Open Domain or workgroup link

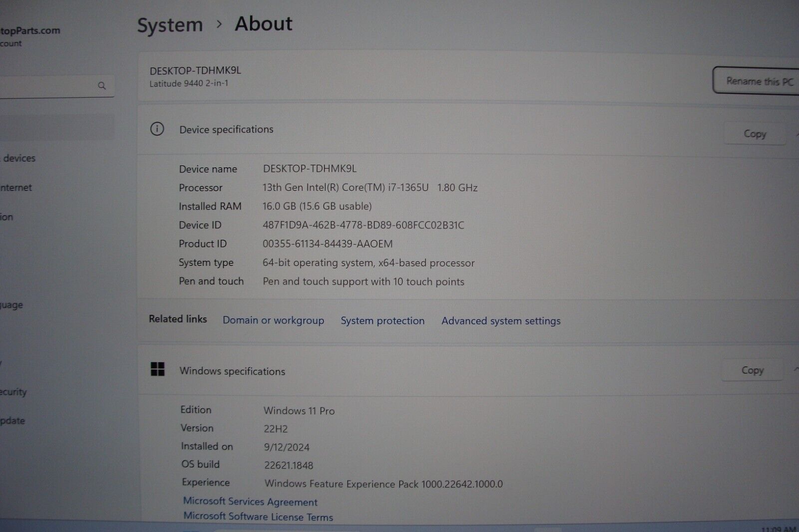tap(273, 320)
